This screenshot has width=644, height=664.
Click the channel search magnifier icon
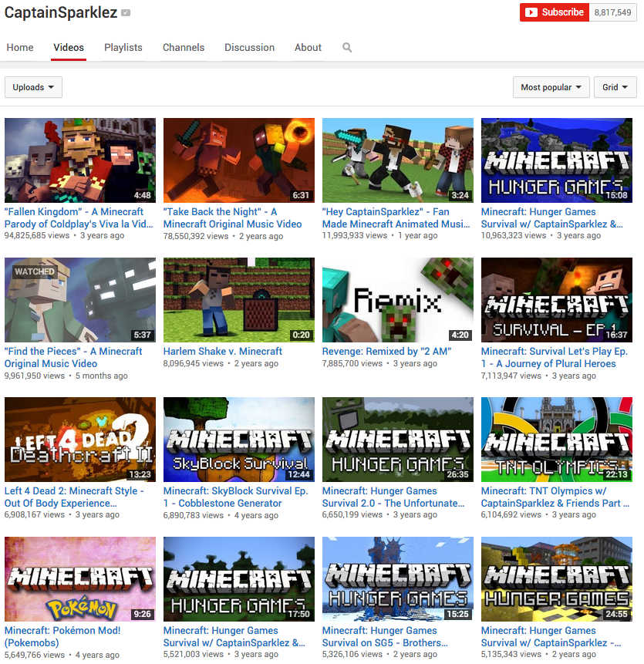347,48
